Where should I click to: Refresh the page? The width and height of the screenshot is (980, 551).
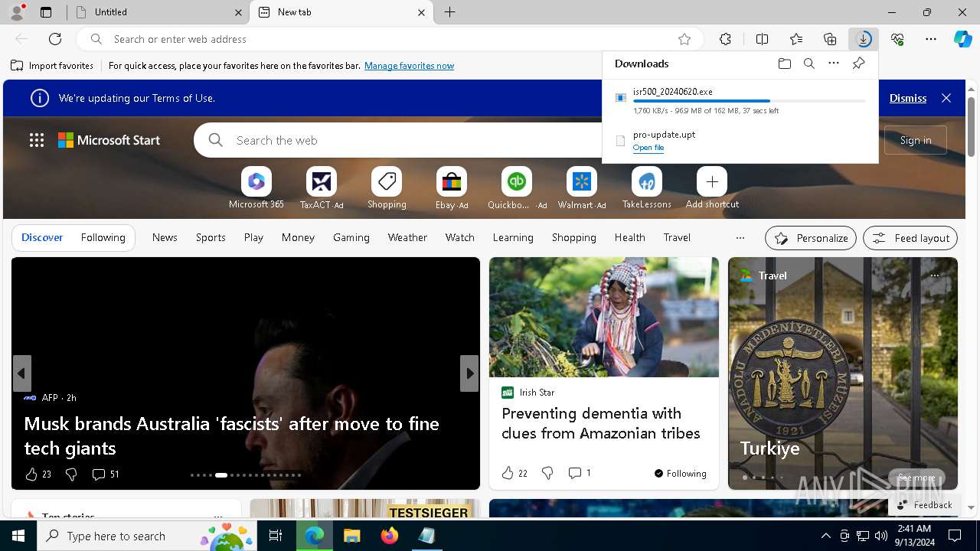click(55, 39)
